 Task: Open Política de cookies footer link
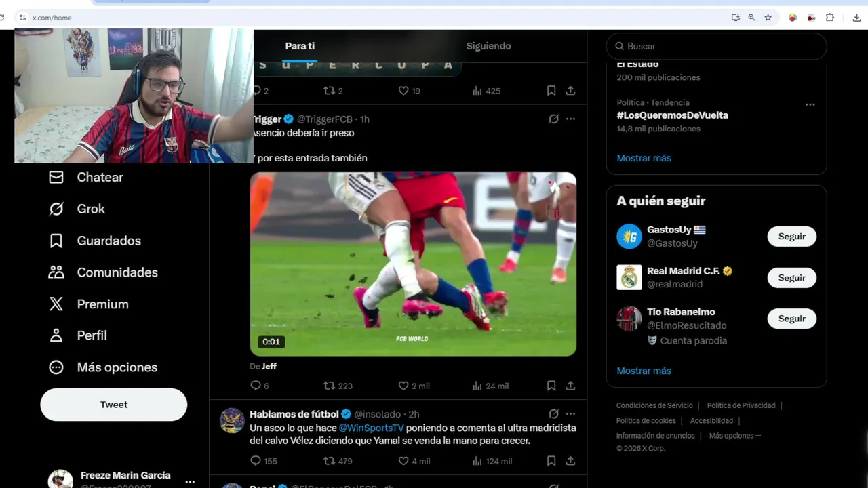pyautogui.click(x=646, y=421)
